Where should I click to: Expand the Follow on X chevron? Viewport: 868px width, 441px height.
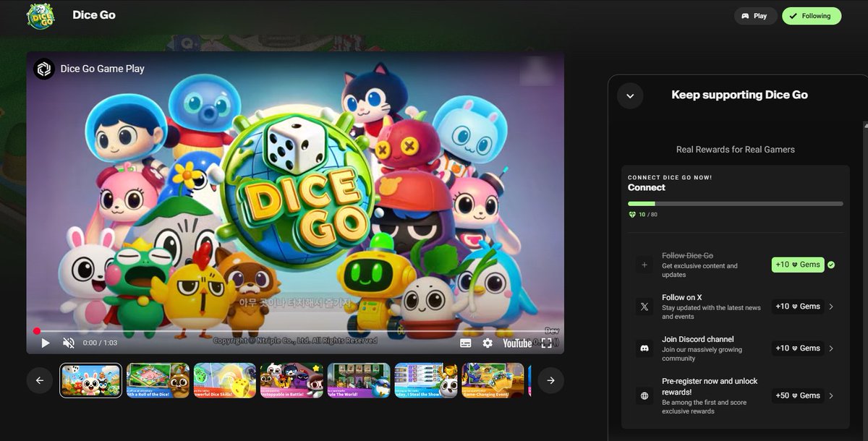(x=831, y=307)
